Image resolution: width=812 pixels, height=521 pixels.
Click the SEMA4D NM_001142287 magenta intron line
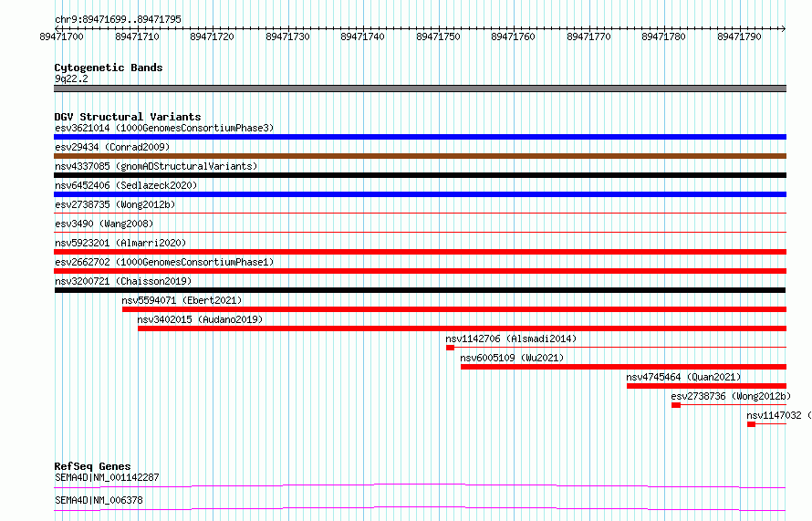420,485
